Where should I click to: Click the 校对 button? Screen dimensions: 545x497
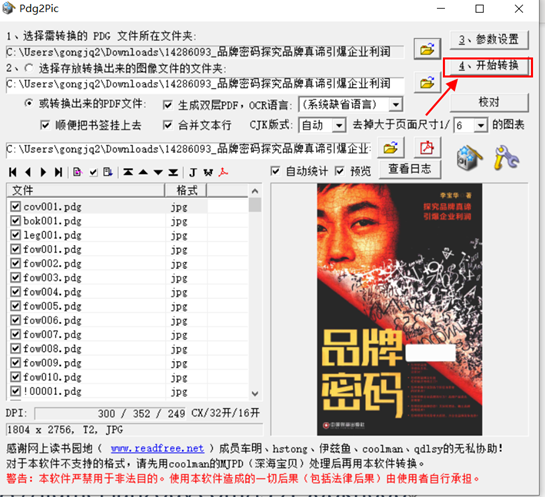489,102
